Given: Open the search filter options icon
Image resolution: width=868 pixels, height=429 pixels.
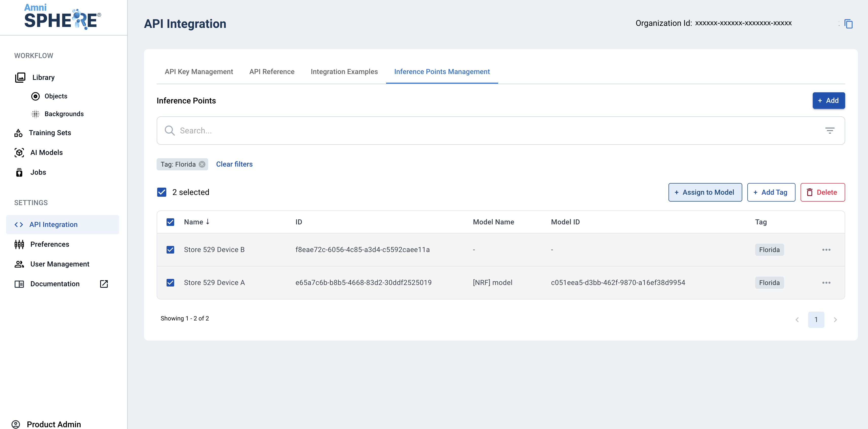Looking at the screenshot, I should coord(829,130).
